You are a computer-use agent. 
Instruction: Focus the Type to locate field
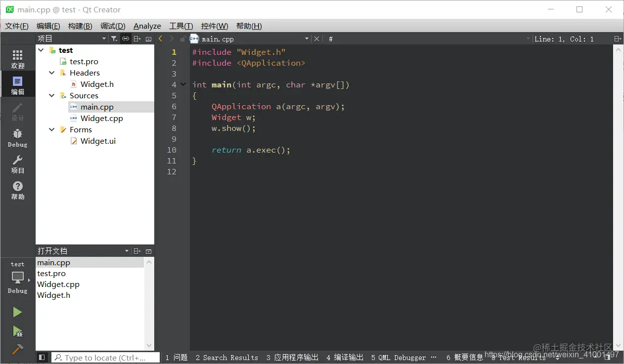click(x=106, y=358)
